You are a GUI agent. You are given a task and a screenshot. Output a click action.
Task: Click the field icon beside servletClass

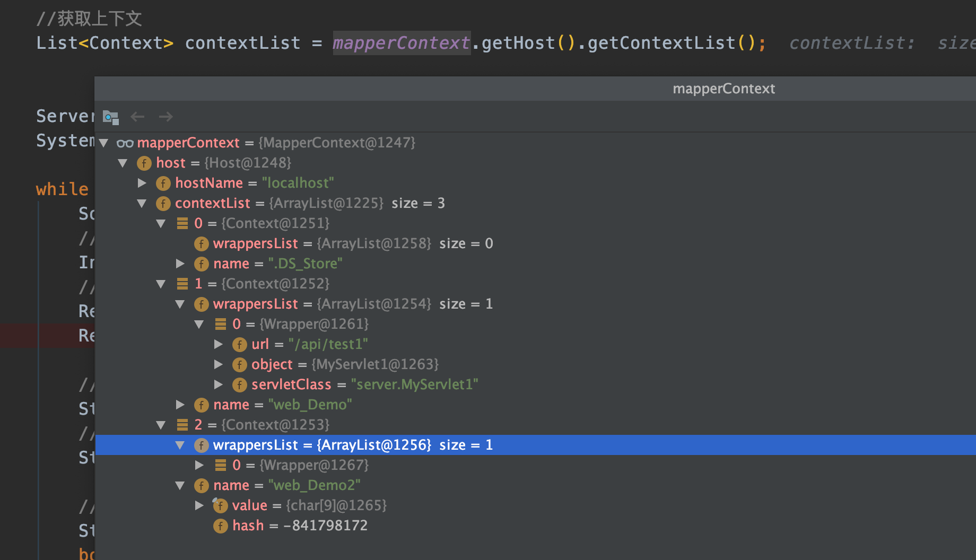(x=240, y=385)
